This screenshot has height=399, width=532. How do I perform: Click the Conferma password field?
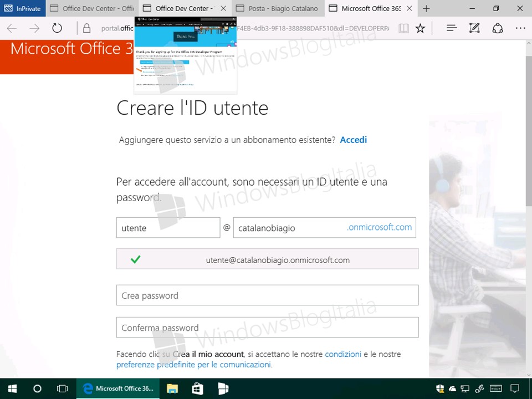point(267,328)
